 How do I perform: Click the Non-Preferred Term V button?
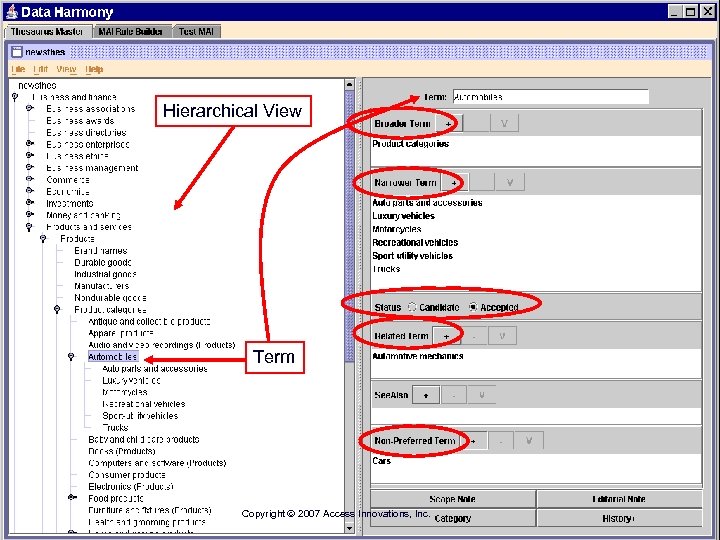click(x=529, y=441)
